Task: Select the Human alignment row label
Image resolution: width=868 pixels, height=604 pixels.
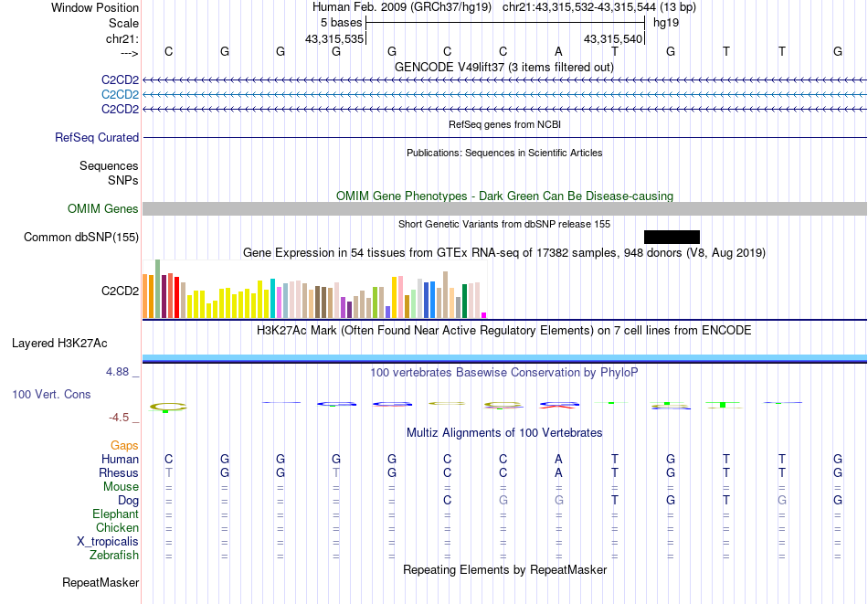Action: pos(120,459)
